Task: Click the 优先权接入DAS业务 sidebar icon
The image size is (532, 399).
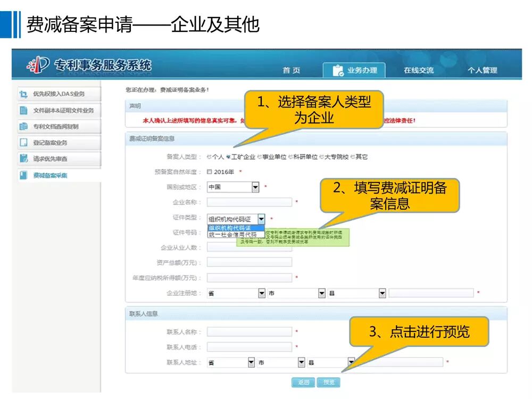Action: pyautogui.click(x=23, y=94)
